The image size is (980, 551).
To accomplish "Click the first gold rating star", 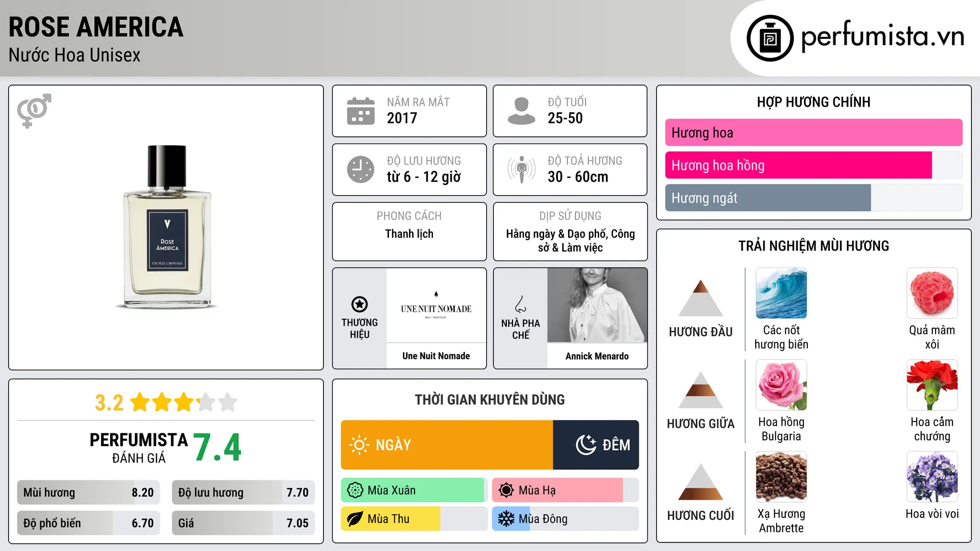I will click(140, 402).
